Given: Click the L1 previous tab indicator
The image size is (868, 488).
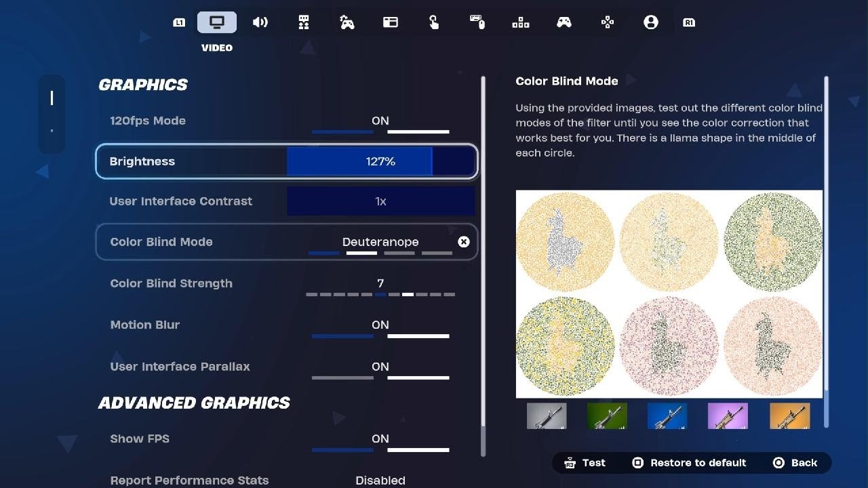Looking at the screenshot, I should pyautogui.click(x=179, y=22).
